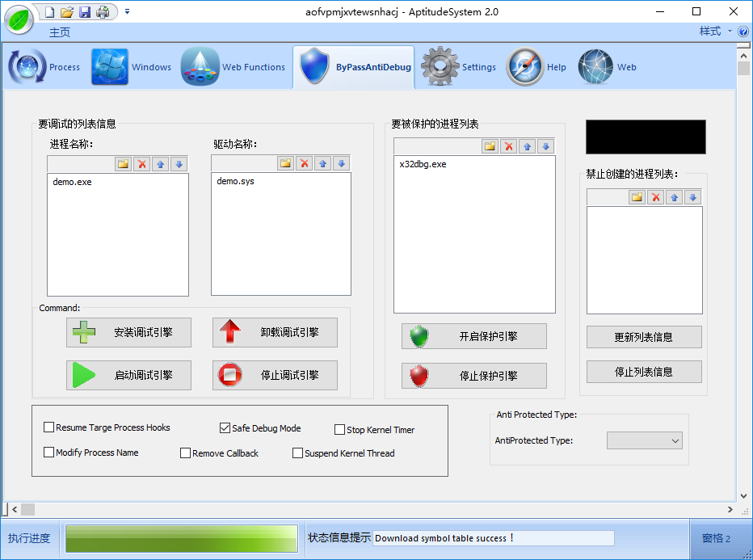Viewport: 753px width, 560px height.
Task: Click the 停止保护引擎 button
Action: point(474,376)
